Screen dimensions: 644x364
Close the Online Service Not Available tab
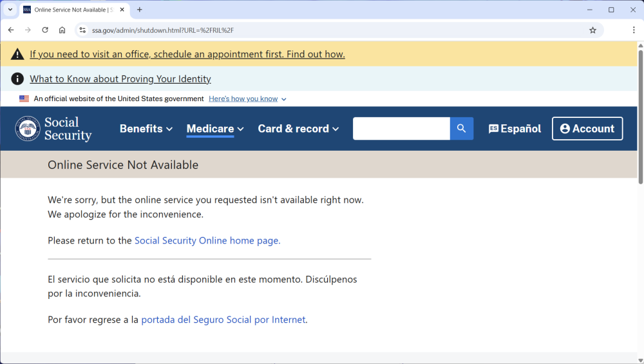pyautogui.click(x=122, y=10)
